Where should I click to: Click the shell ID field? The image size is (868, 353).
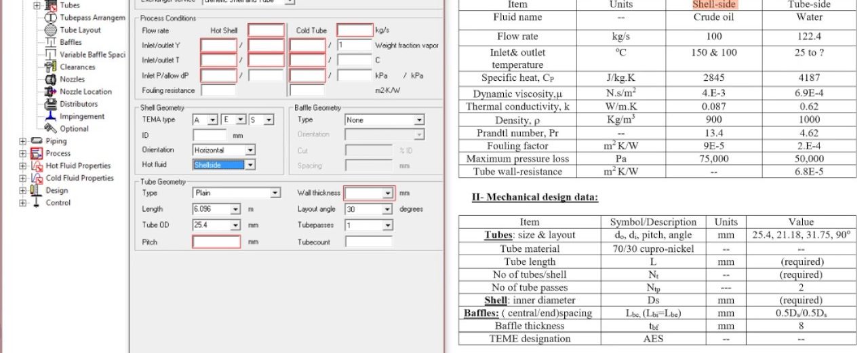coord(210,135)
